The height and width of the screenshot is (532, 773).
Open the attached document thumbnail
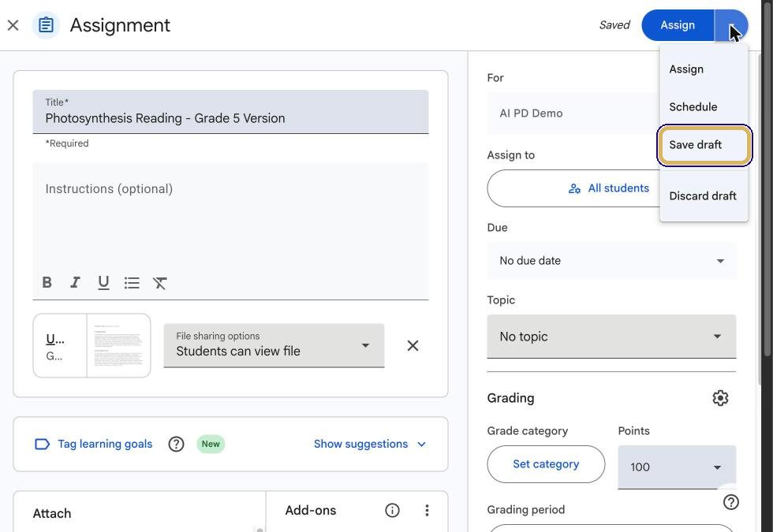pyautogui.click(x=118, y=346)
